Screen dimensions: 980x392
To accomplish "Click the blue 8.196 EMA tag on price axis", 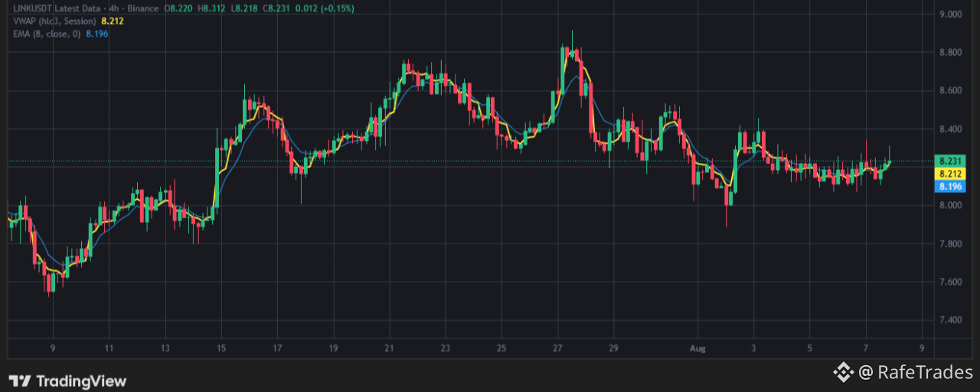I will (x=949, y=187).
